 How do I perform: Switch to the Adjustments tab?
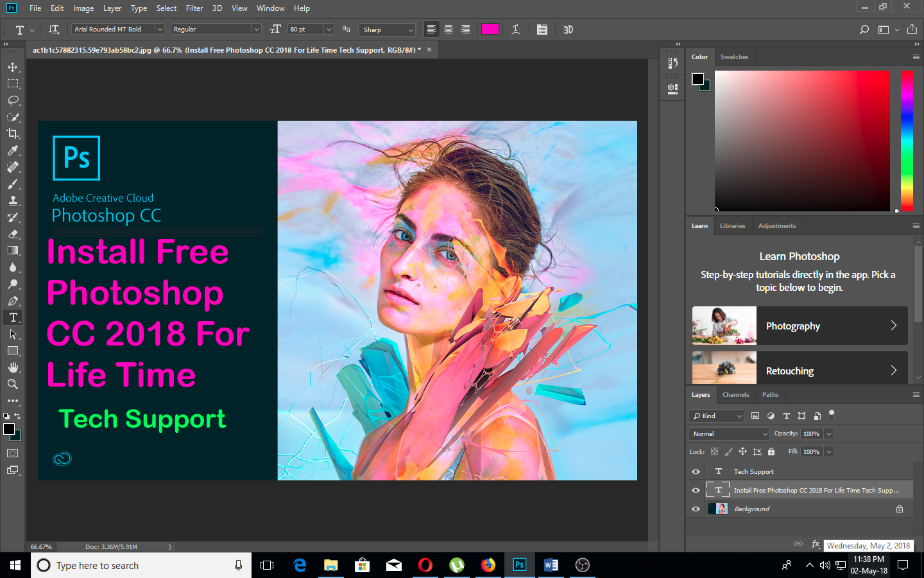coord(776,226)
